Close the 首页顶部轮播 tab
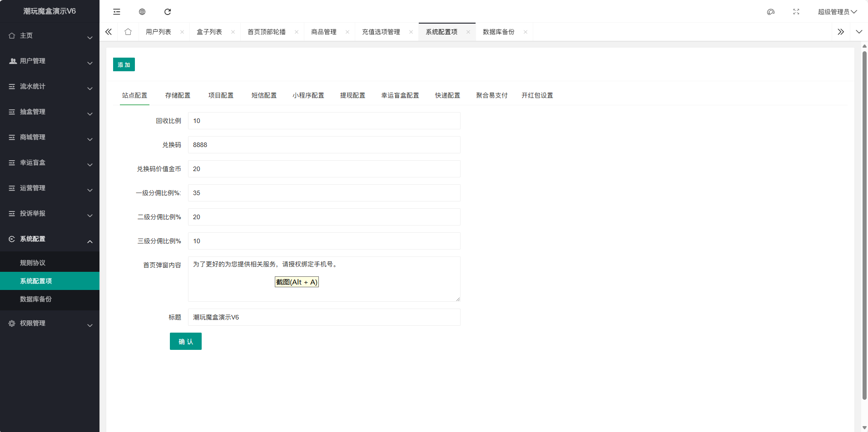The image size is (868, 432). tap(297, 32)
